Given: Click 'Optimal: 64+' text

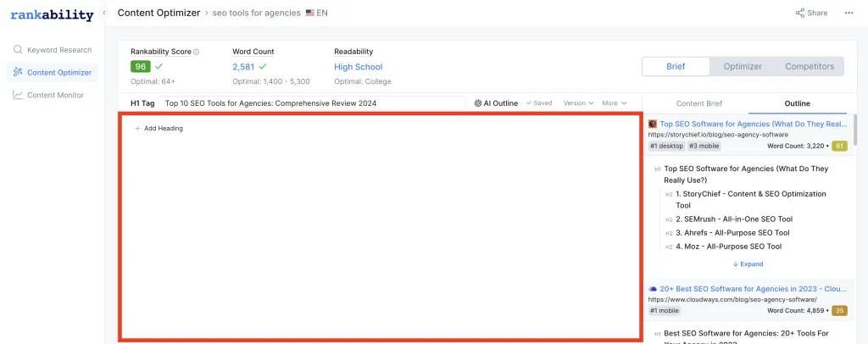Looking at the screenshot, I should 153,81.
